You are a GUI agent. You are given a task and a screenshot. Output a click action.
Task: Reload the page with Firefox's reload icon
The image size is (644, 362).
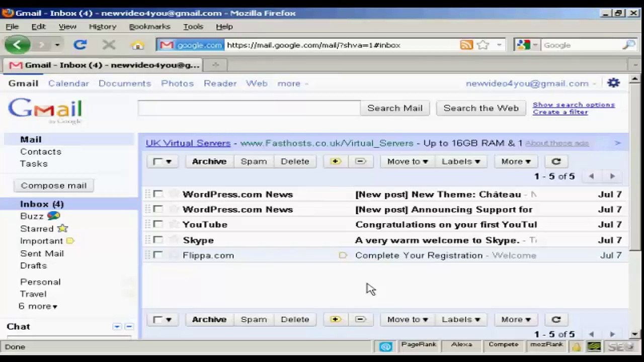[x=80, y=45]
